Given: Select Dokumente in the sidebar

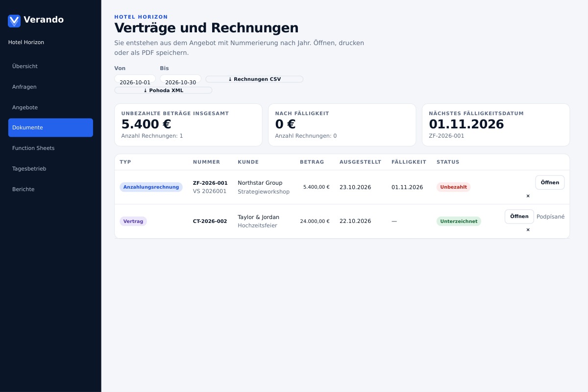Looking at the screenshot, I should (50, 127).
